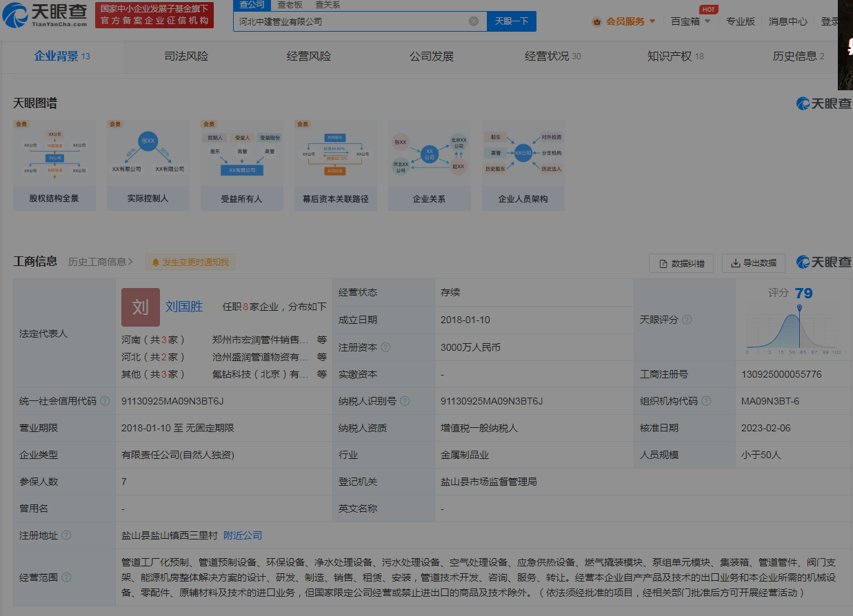Expand 氟钻科技（北京） row 等

pyautogui.click(x=322, y=374)
